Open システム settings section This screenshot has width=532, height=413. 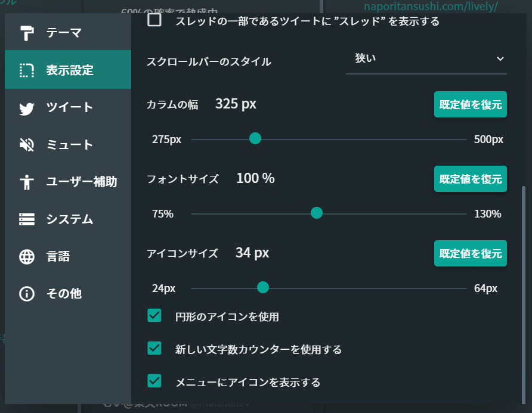[x=68, y=219]
